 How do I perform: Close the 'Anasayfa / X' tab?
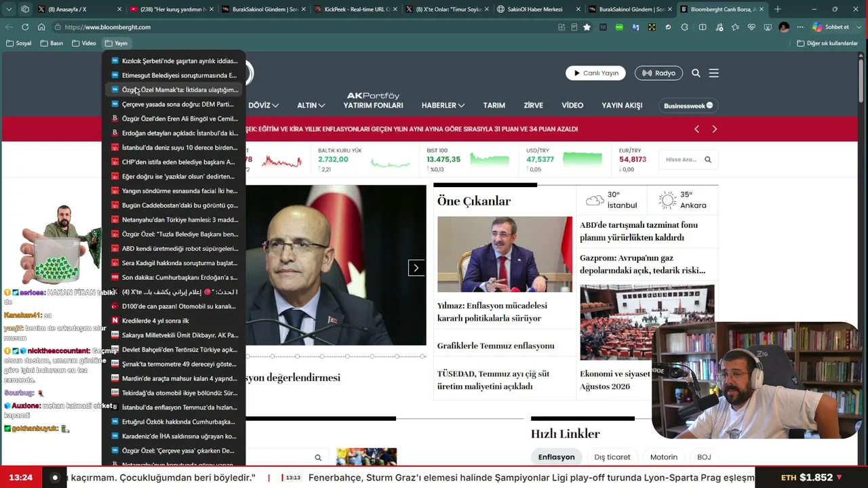120,9
